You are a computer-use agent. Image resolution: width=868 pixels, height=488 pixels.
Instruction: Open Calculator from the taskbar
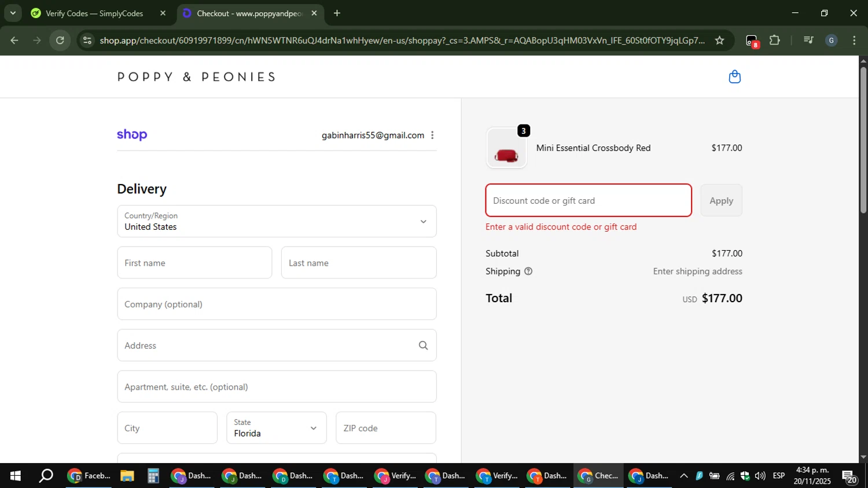[x=153, y=476]
